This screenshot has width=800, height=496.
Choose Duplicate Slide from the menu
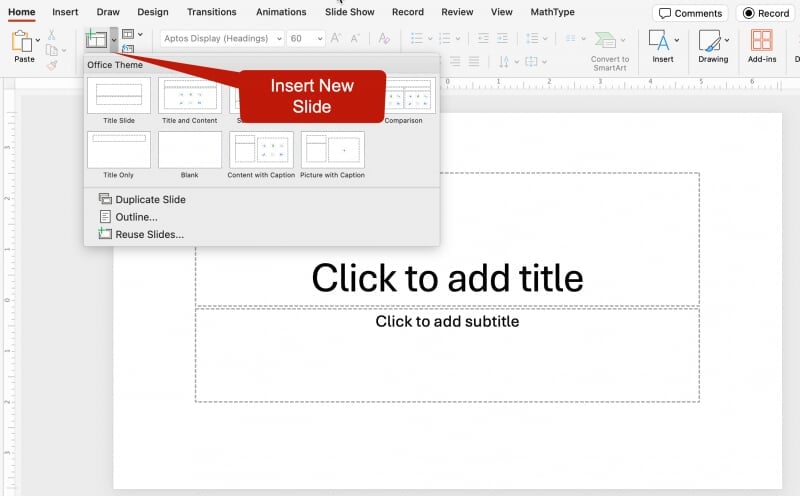[142, 200]
